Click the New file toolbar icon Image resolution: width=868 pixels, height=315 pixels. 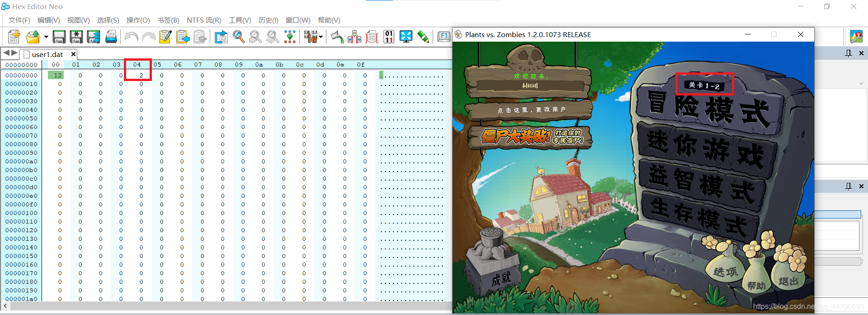coord(14,37)
